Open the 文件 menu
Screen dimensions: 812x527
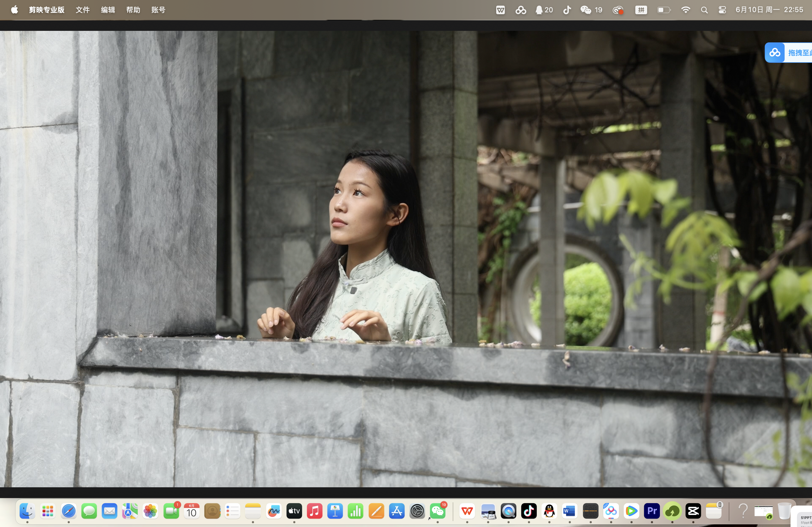82,10
